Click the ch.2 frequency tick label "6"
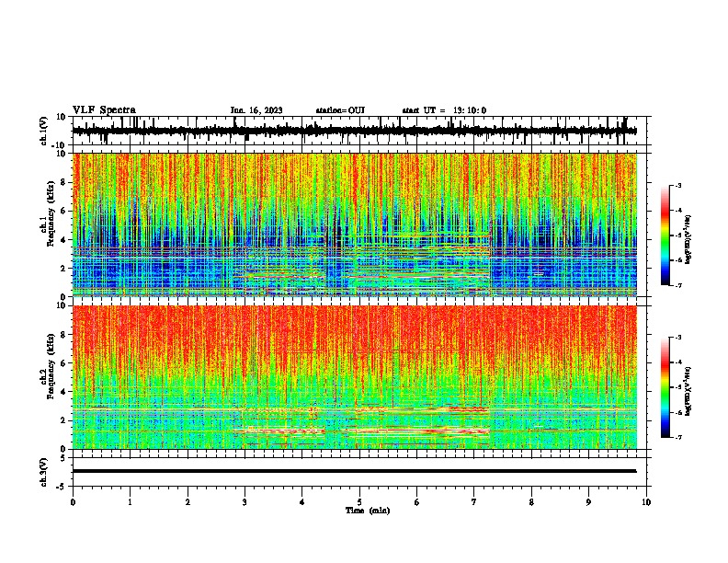The width and height of the screenshot is (728, 563). pyautogui.click(x=63, y=363)
